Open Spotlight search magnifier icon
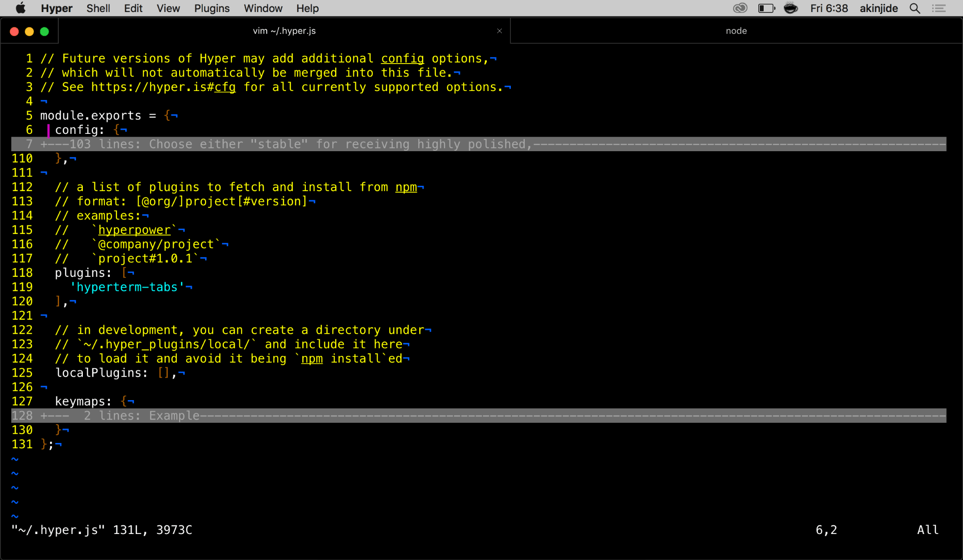 [x=914, y=8]
